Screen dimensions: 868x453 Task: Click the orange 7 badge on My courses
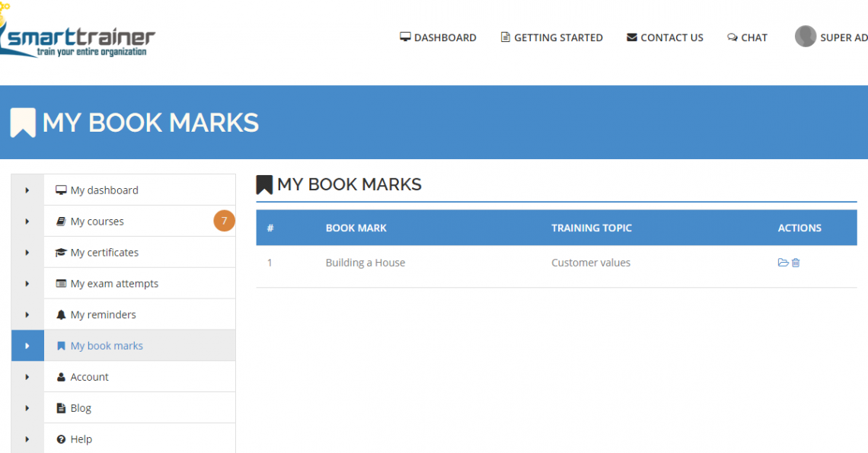[224, 222]
